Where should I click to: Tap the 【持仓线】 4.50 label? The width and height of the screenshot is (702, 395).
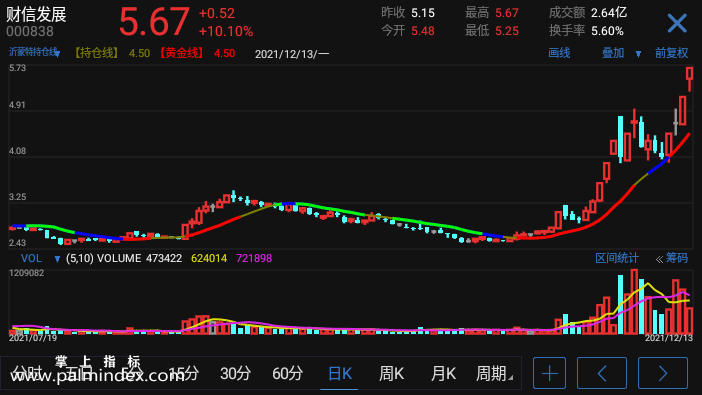click(111, 53)
